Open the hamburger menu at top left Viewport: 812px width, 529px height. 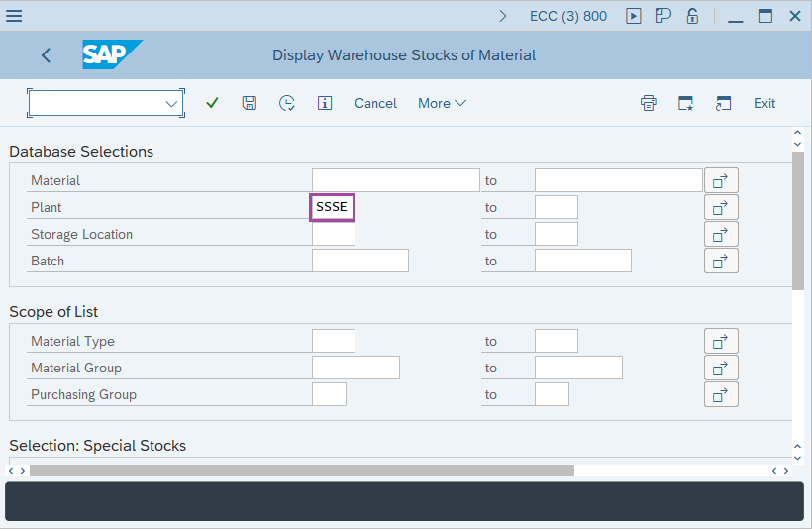pos(15,16)
